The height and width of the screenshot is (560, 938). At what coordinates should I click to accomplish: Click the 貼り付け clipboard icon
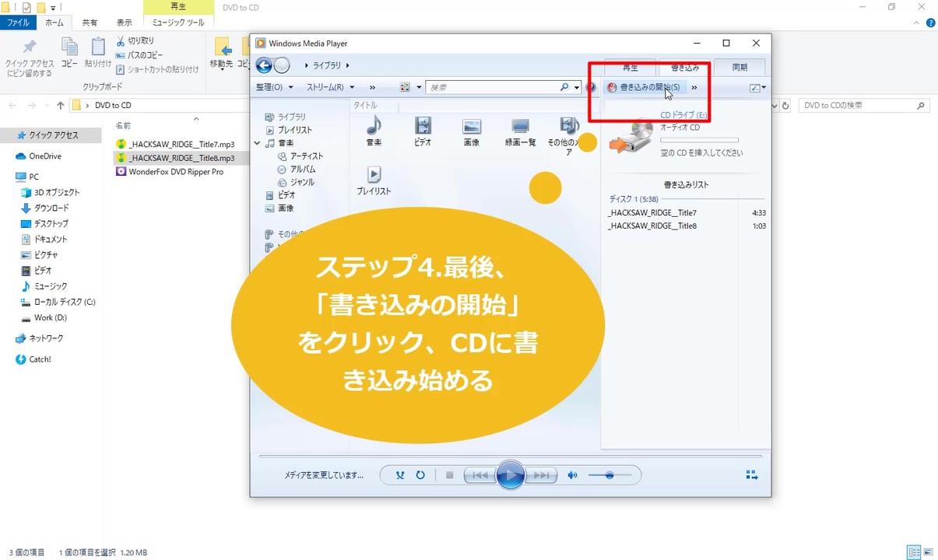click(x=98, y=53)
